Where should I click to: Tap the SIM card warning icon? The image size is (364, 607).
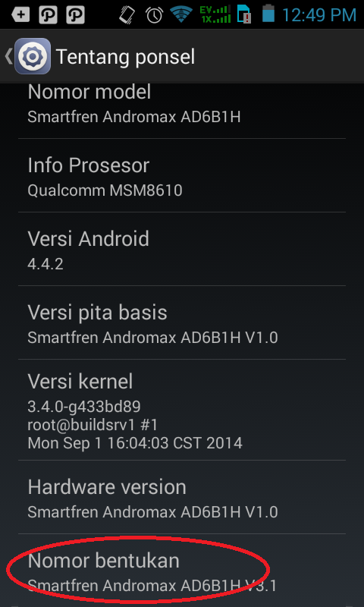244,14
